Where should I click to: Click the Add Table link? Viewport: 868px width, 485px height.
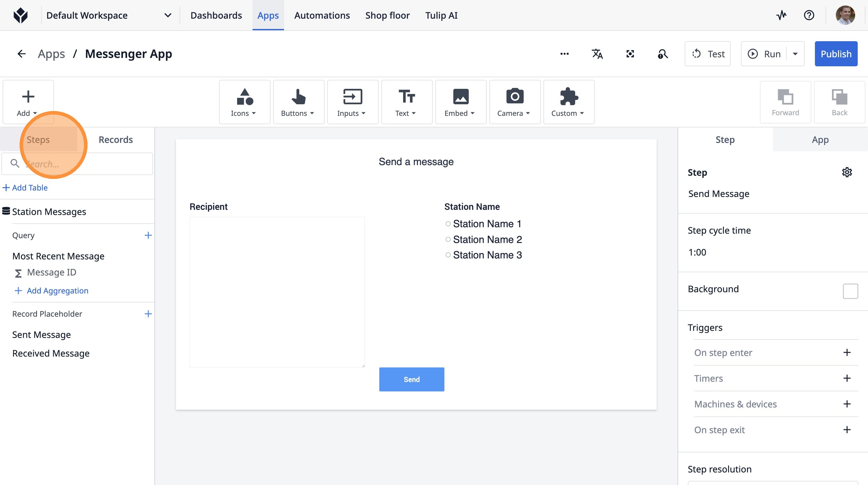pos(25,188)
